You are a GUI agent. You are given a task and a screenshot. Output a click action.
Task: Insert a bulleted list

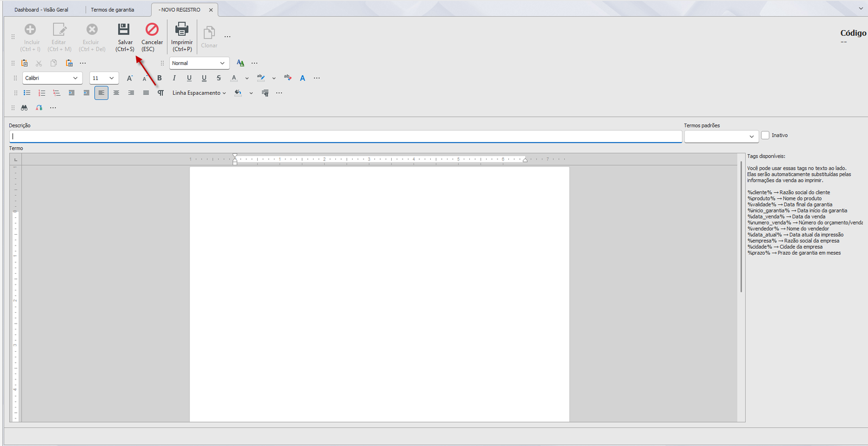coord(27,93)
